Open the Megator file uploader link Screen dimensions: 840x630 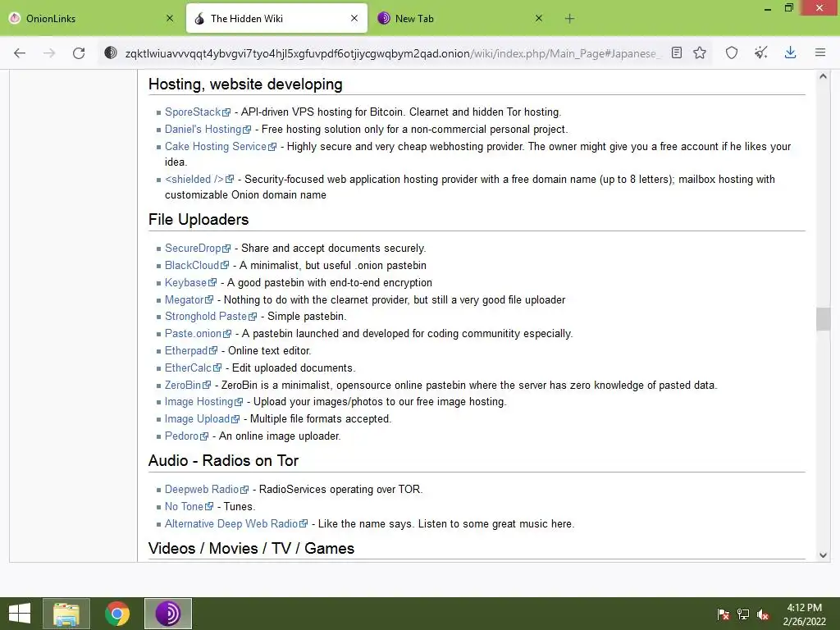pyautogui.click(x=189, y=299)
